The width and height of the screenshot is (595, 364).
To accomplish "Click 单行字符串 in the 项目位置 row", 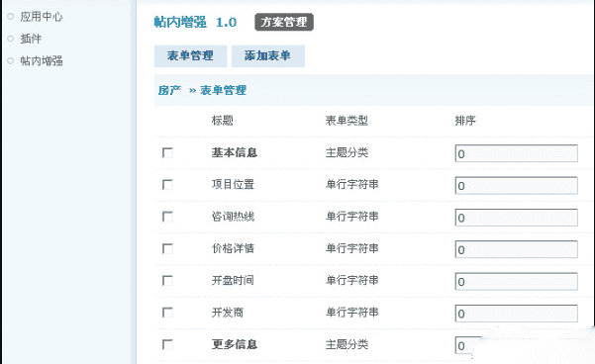I will click(x=352, y=184).
